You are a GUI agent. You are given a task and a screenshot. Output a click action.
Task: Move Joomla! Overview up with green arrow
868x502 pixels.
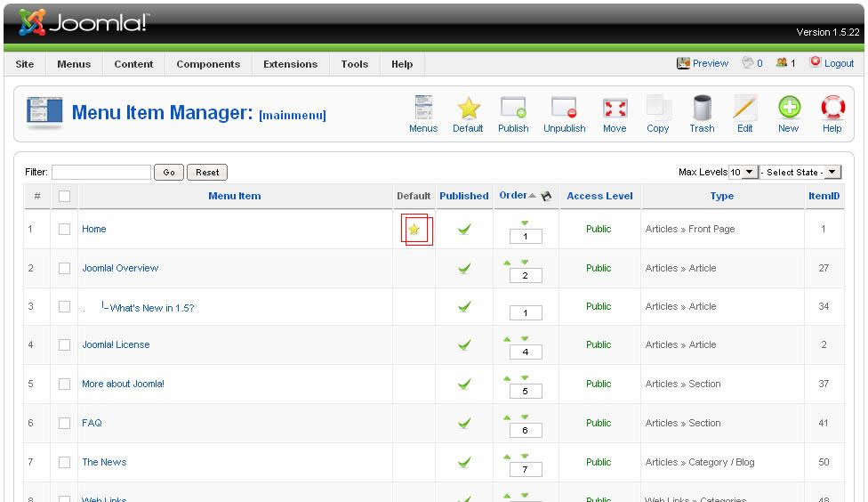(507, 263)
